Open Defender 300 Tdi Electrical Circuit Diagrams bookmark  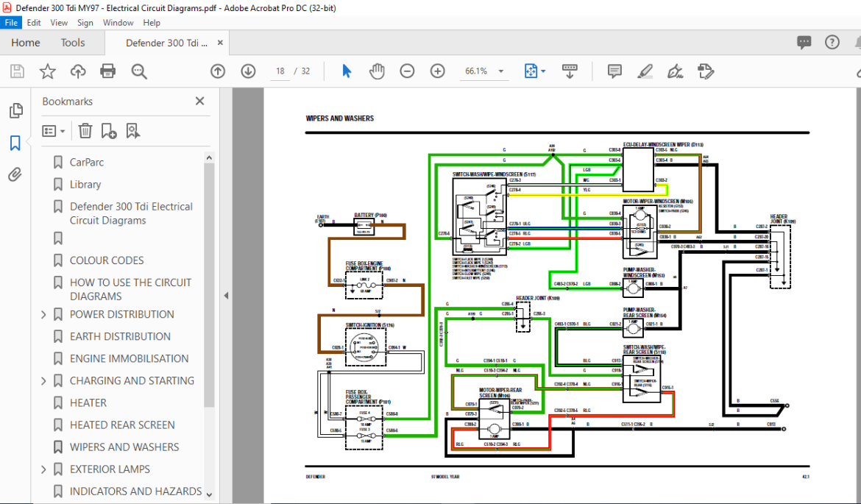coord(131,213)
